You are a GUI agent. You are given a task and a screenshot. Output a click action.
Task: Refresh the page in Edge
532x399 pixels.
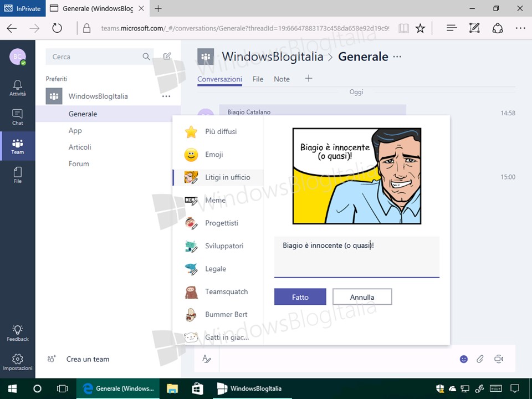click(x=57, y=28)
